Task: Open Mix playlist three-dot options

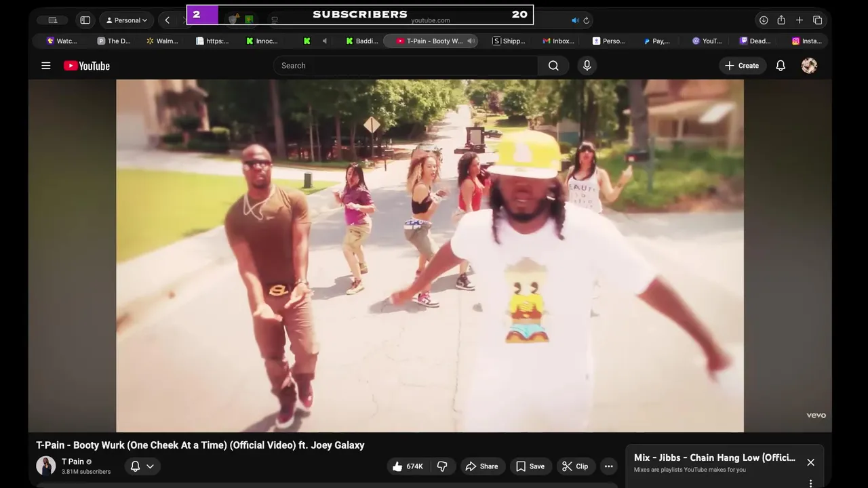Action: (x=810, y=483)
